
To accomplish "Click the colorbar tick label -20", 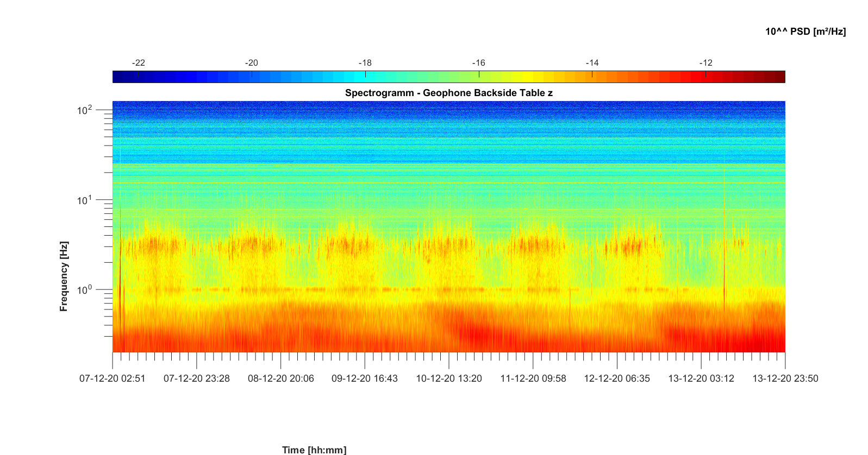I will [252, 63].
